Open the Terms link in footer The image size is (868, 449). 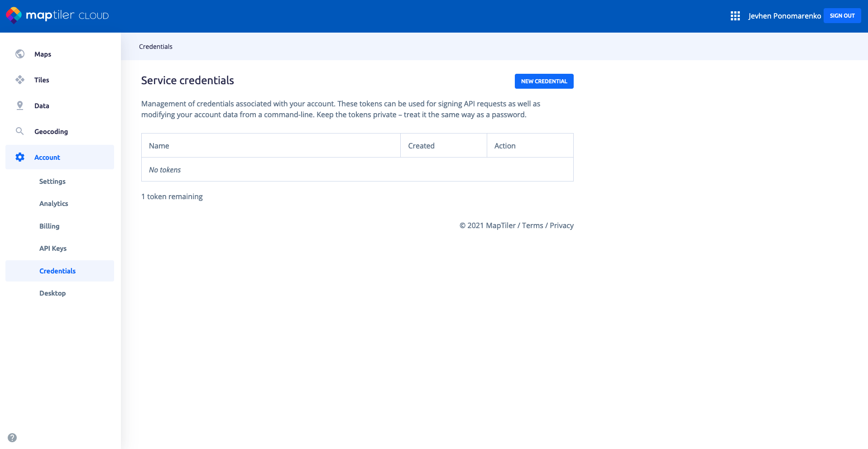532,225
